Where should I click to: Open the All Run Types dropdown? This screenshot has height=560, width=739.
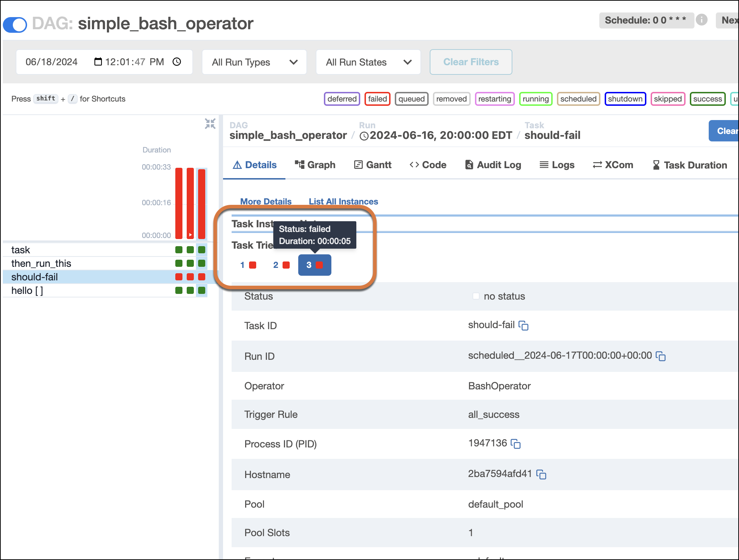(x=254, y=62)
